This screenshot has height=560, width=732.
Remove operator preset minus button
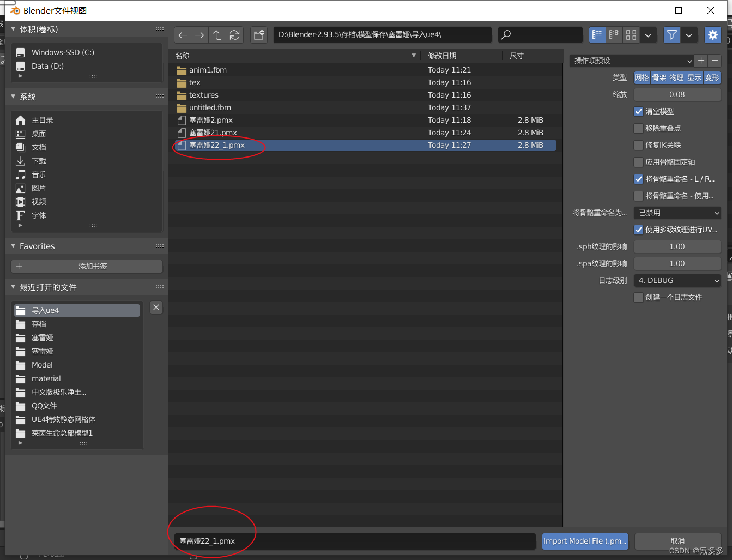(715, 61)
